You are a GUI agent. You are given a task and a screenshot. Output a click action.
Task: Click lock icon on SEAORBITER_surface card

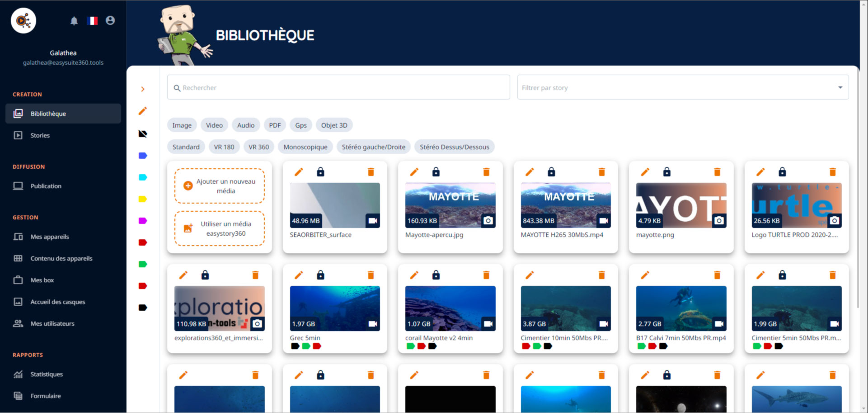click(320, 172)
